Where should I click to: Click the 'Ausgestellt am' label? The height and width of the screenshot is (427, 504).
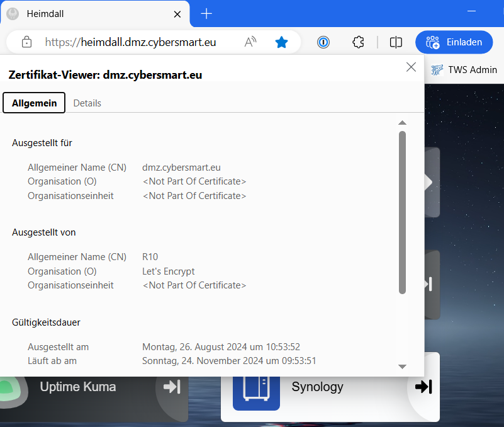[58, 347]
